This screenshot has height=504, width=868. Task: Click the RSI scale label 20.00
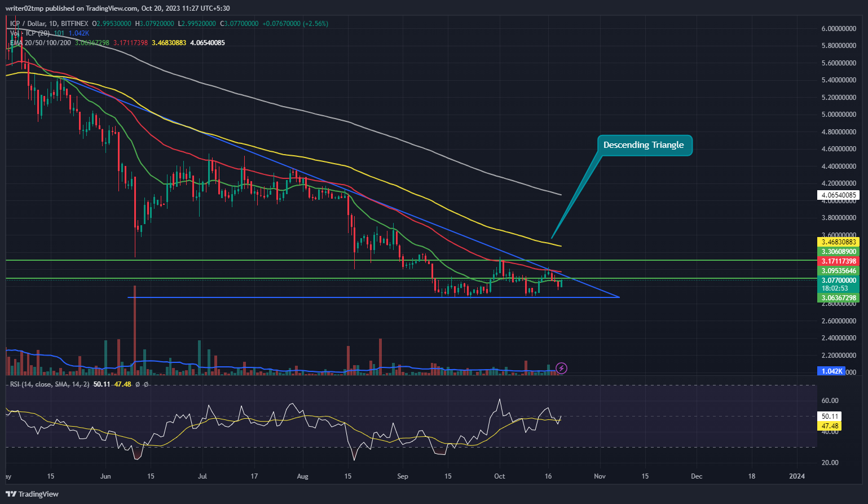tap(829, 463)
